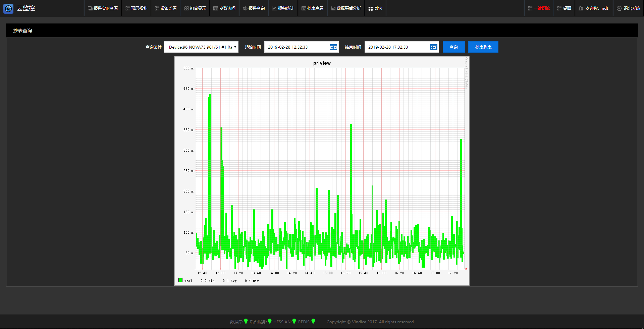
Task: Open the start time calendar picker icon
Action: (x=333, y=47)
